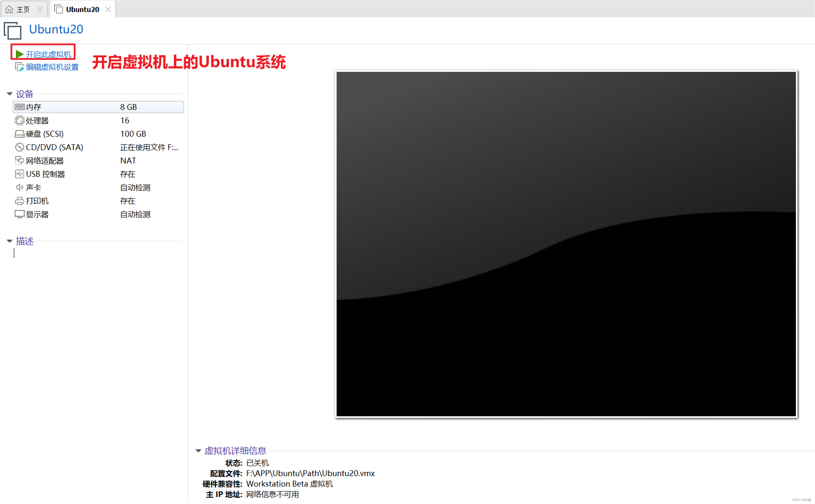Click the 虚拟机详细信息 heading text
815x504 pixels.
coord(235,451)
